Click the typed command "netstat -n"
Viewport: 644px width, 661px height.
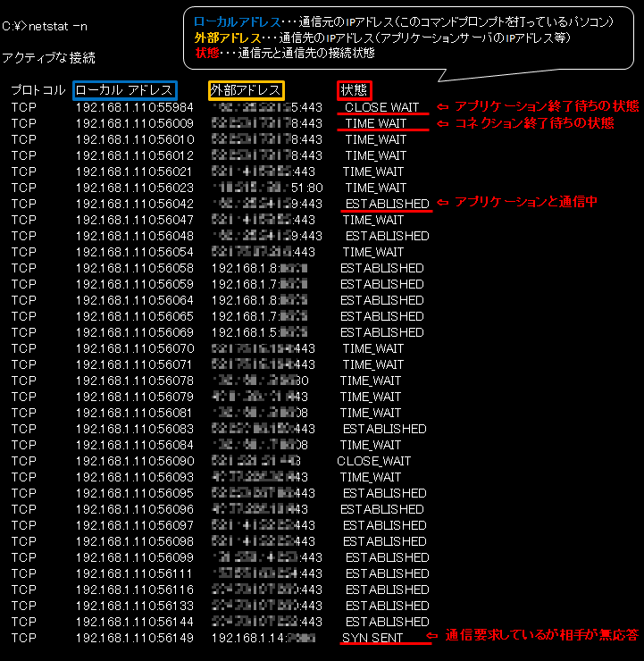(x=58, y=27)
